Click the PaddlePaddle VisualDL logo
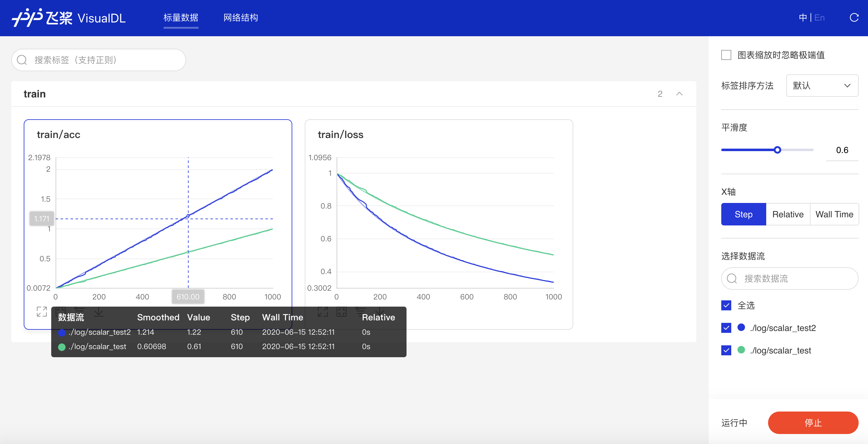 tap(69, 17)
